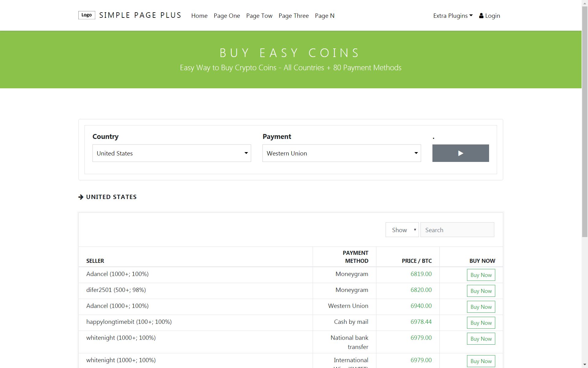The height and width of the screenshot is (368, 588).
Task: Sort table by Price / BTC header
Action: pos(417,261)
